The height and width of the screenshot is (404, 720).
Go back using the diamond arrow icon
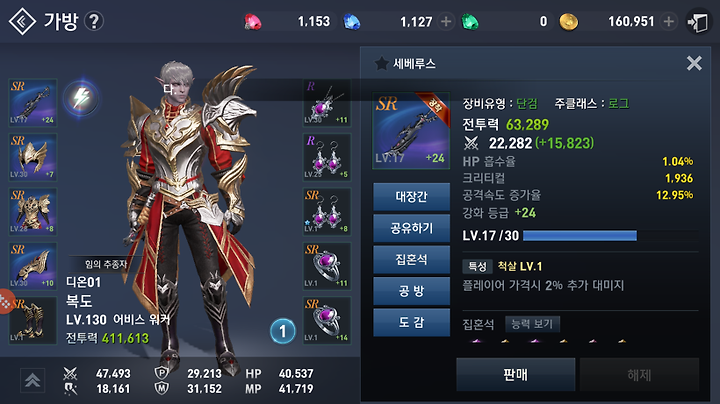22,21
